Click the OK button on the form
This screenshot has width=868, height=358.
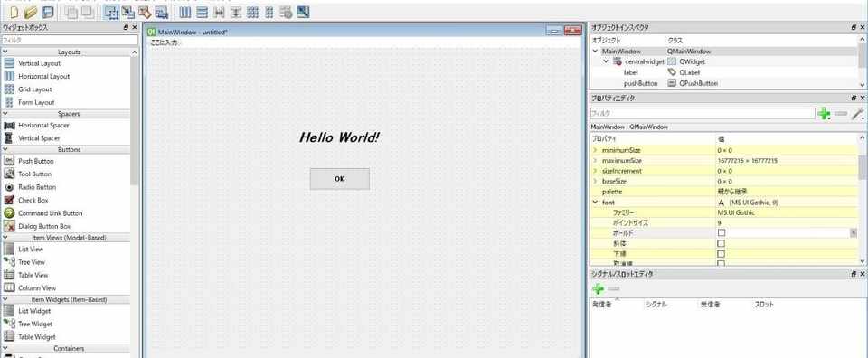tap(339, 179)
